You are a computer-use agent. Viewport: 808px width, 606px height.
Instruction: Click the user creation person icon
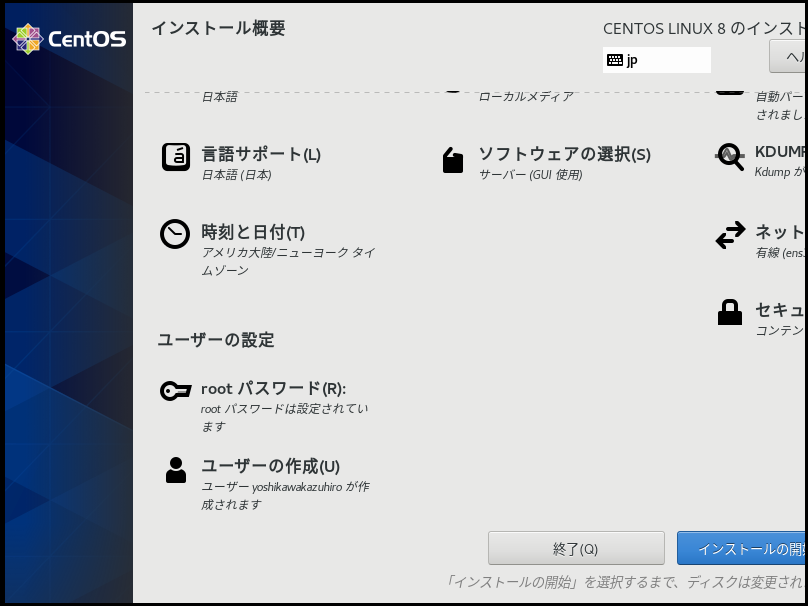pyautogui.click(x=176, y=470)
